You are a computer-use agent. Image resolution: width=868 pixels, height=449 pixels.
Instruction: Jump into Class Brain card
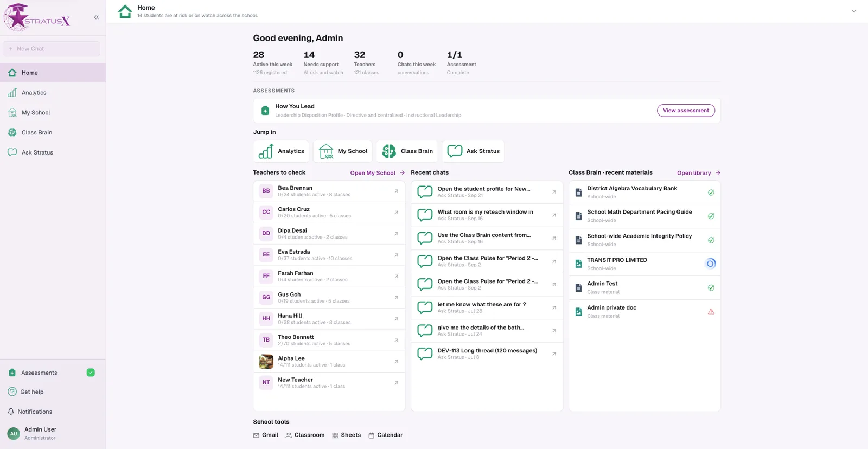point(407,151)
